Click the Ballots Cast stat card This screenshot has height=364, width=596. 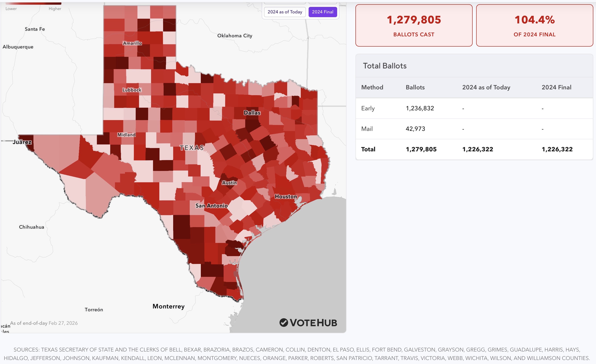[x=414, y=25]
